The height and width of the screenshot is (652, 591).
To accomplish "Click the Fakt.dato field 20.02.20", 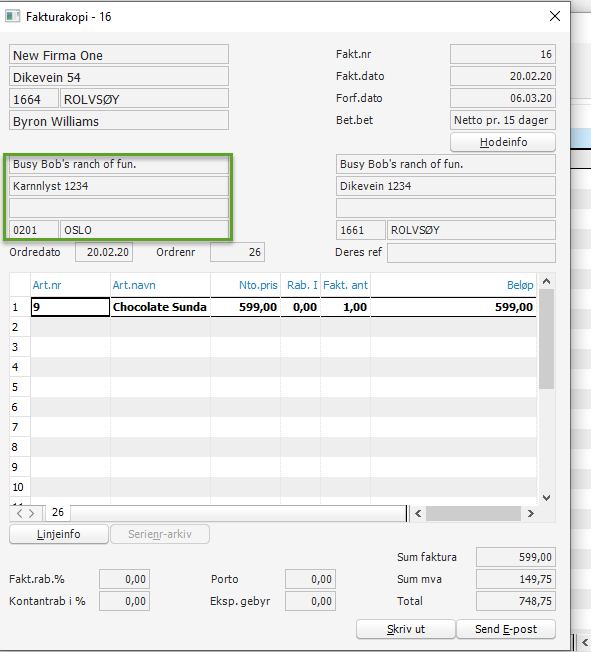I will 503,76.
